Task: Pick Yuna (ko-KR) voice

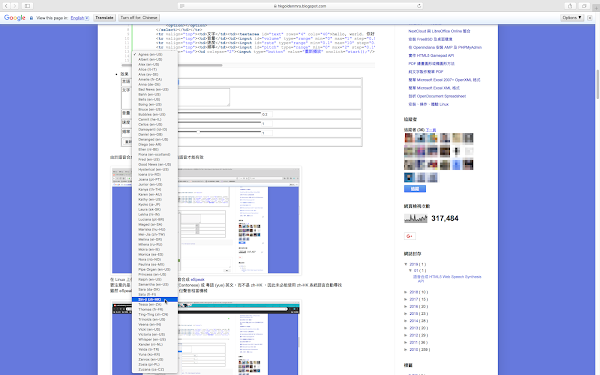Action: [155, 354]
